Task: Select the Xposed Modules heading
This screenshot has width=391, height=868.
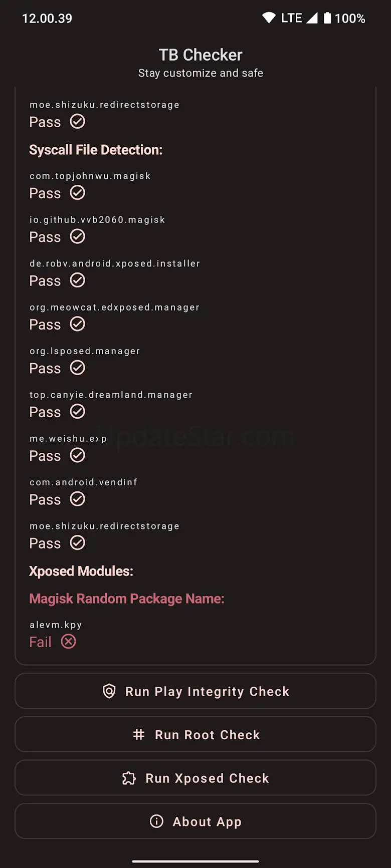Action: 81,571
